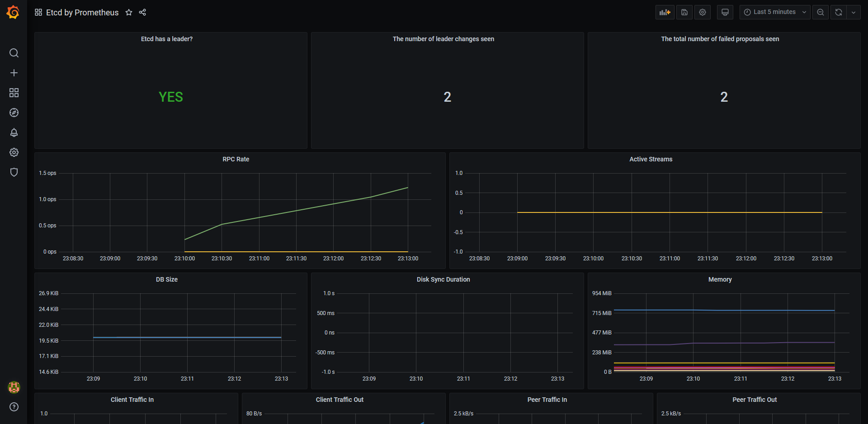Viewport: 868px width, 424px height.
Task: Open the Alerting bell icon
Action: click(14, 132)
